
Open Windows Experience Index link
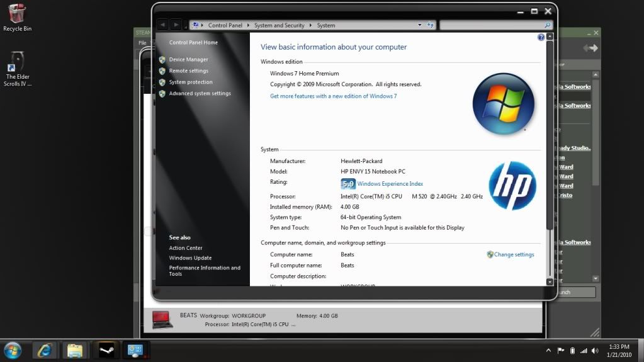coord(390,184)
